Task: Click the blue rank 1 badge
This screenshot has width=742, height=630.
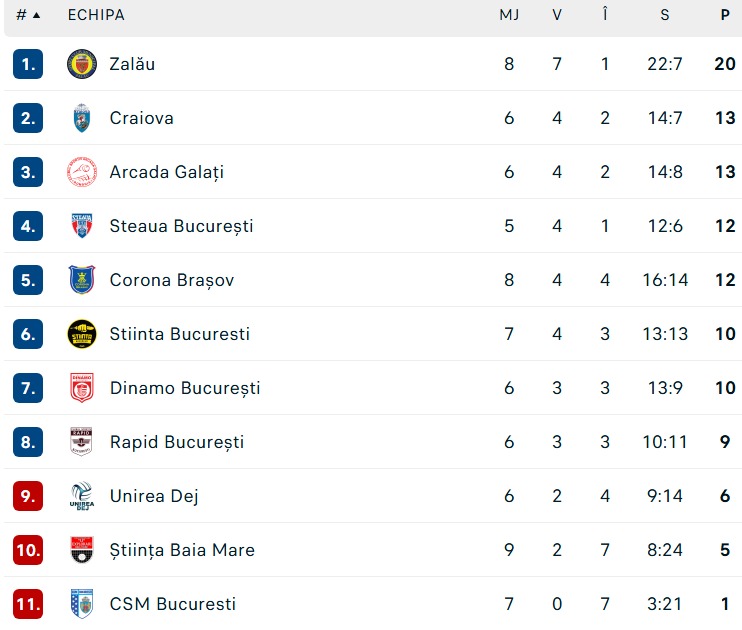Action: point(28,64)
